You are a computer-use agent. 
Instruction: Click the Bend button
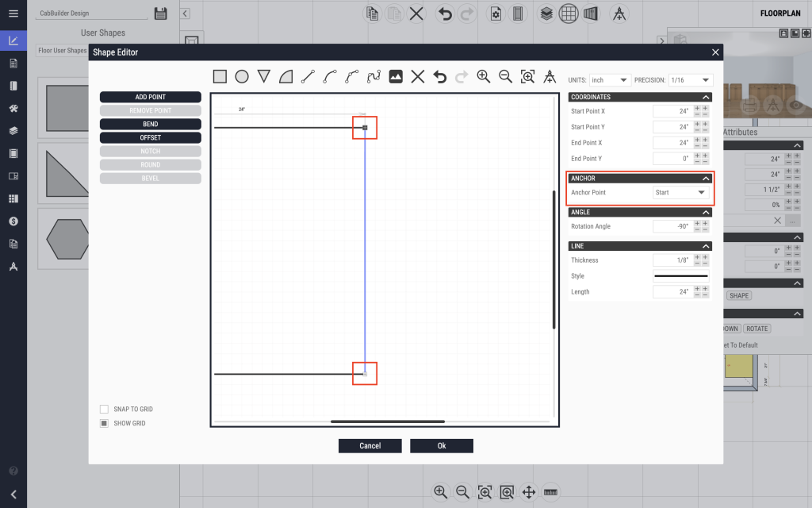(151, 124)
